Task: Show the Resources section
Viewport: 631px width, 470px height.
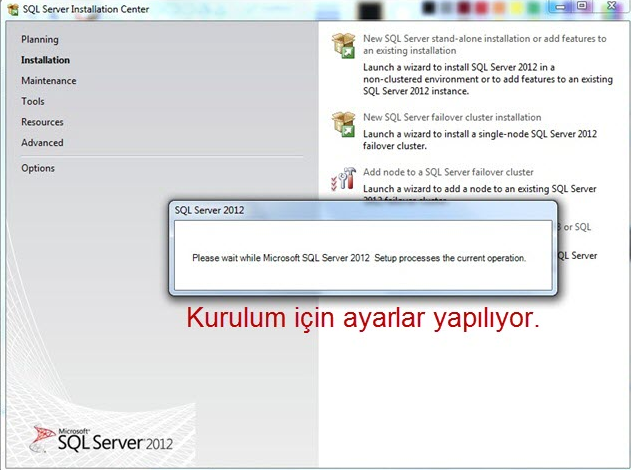Action: pos(42,122)
